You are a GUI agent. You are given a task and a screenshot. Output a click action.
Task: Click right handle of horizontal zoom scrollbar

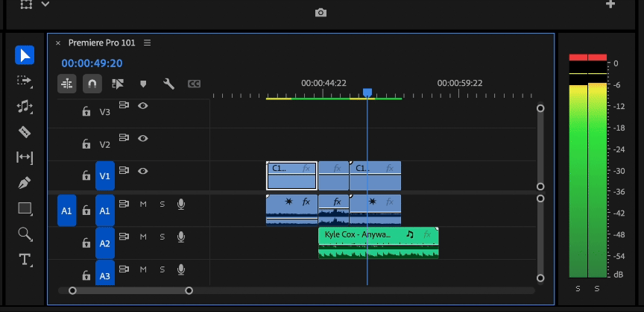189,290
